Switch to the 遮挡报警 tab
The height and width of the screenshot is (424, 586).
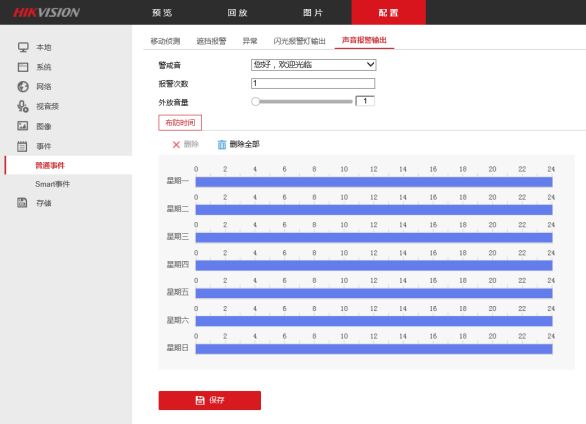click(x=211, y=41)
